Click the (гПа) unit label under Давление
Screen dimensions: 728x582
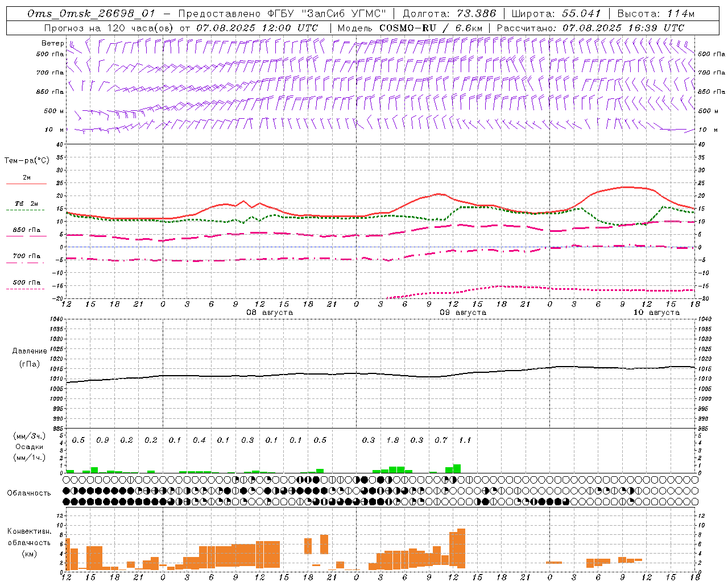30,364
